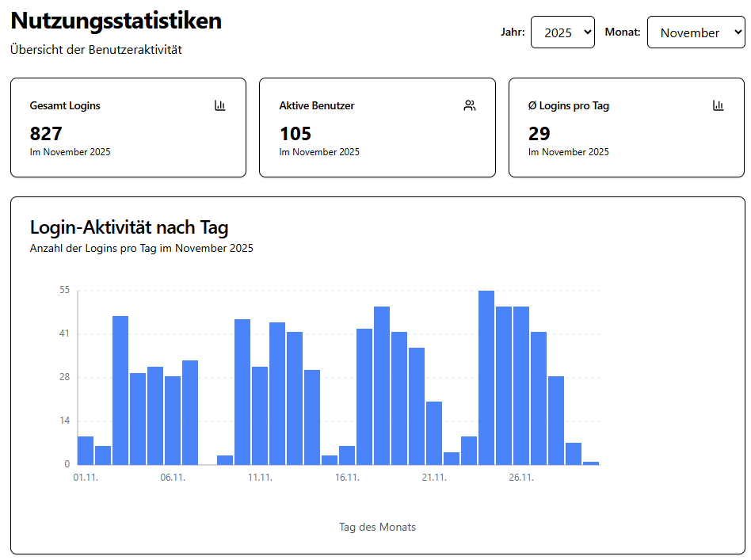This screenshot has width=751, height=560.
Task: Click the Gesamt Logins value 827
Action: 46,134
